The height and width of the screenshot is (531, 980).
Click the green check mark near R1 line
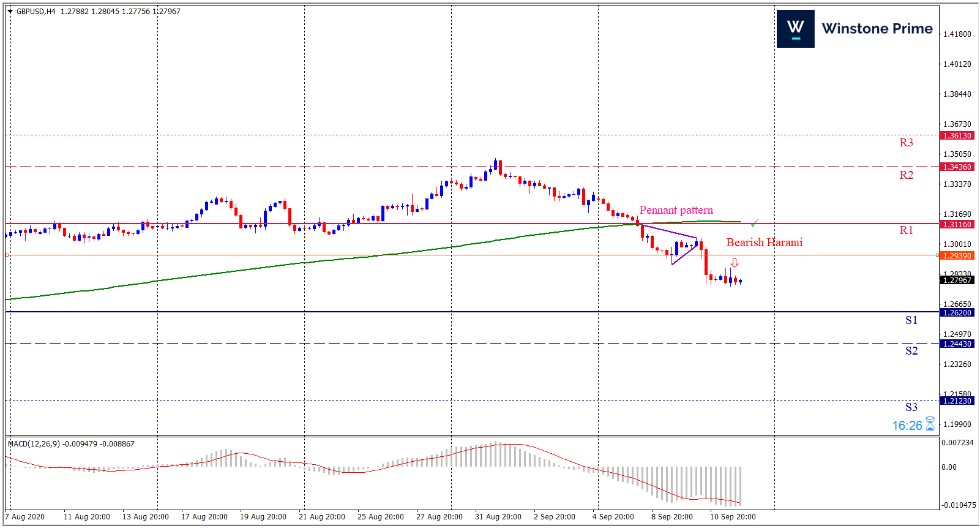(x=755, y=222)
